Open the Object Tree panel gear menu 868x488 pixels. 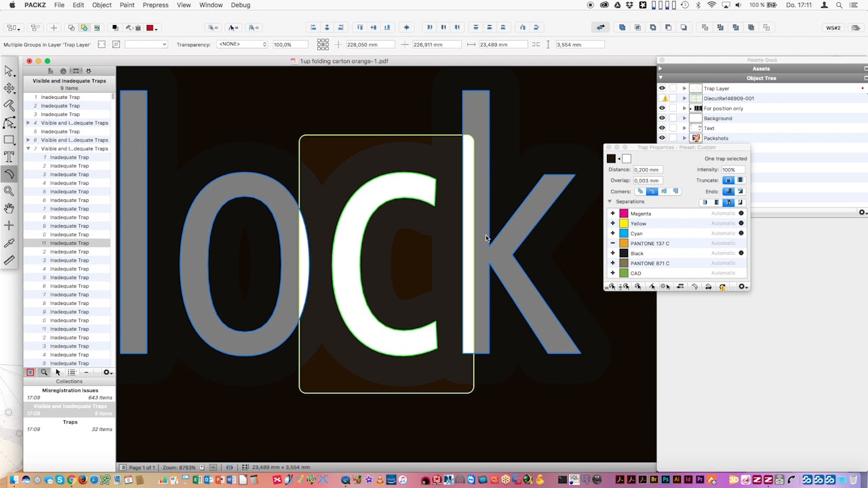(x=863, y=212)
